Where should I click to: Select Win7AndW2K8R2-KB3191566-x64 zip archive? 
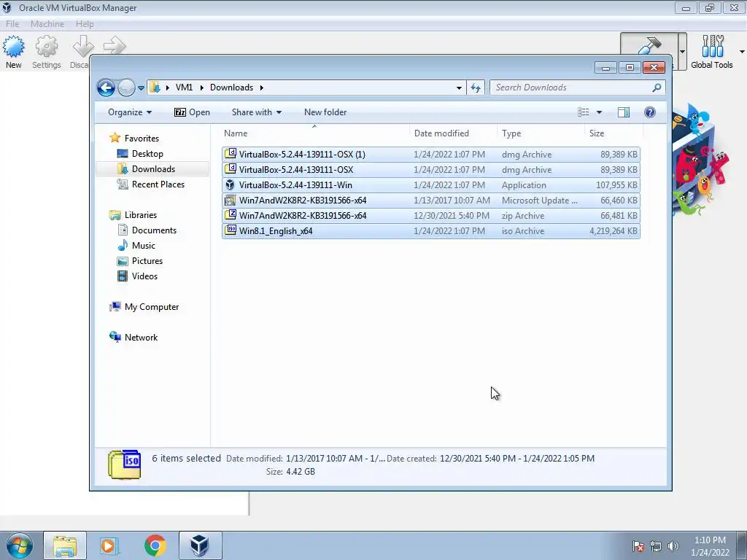click(x=430, y=215)
